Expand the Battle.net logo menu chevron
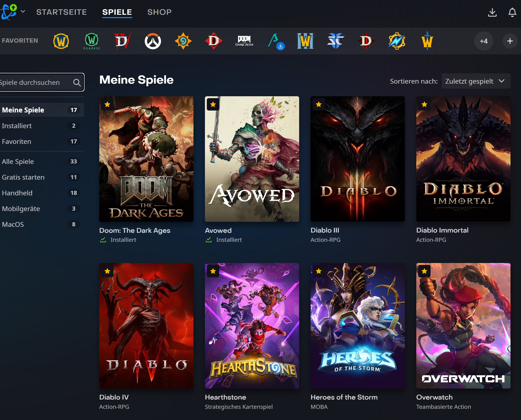This screenshot has height=420, width=521. click(x=23, y=11)
